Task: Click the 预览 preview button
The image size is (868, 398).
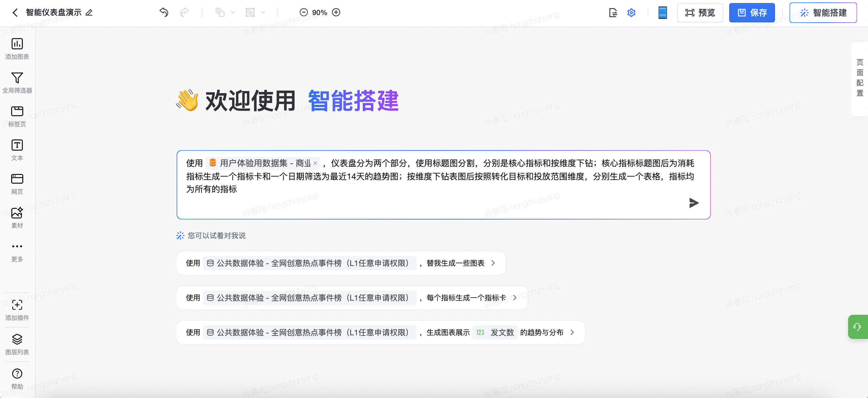Action: pos(700,12)
